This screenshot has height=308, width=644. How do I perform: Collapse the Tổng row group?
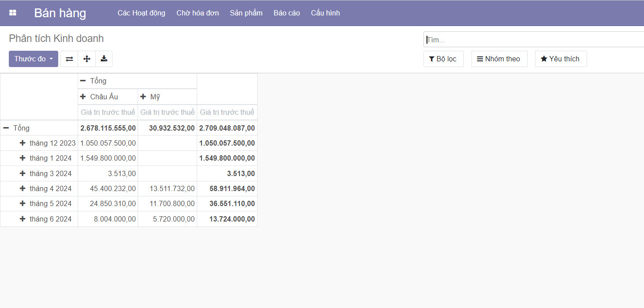pyautogui.click(x=17, y=128)
